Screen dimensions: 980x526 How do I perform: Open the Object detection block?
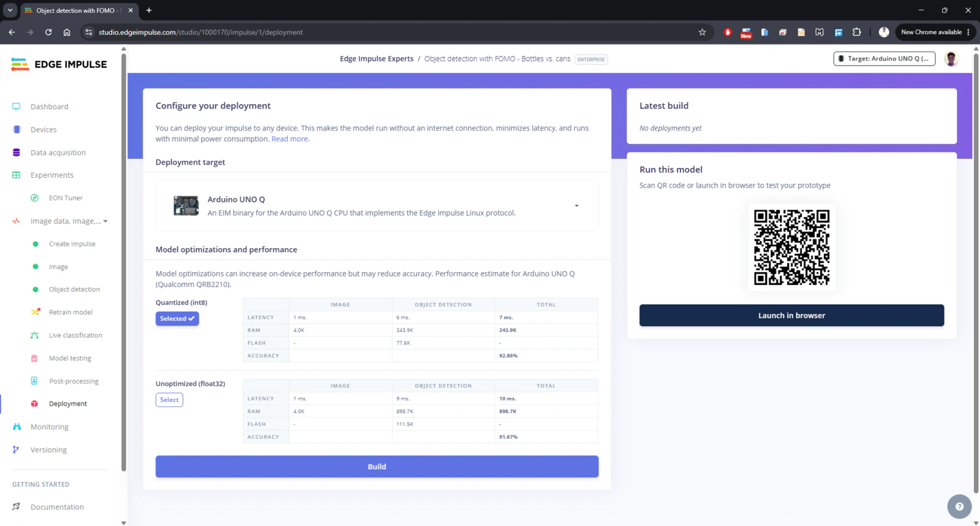74,289
